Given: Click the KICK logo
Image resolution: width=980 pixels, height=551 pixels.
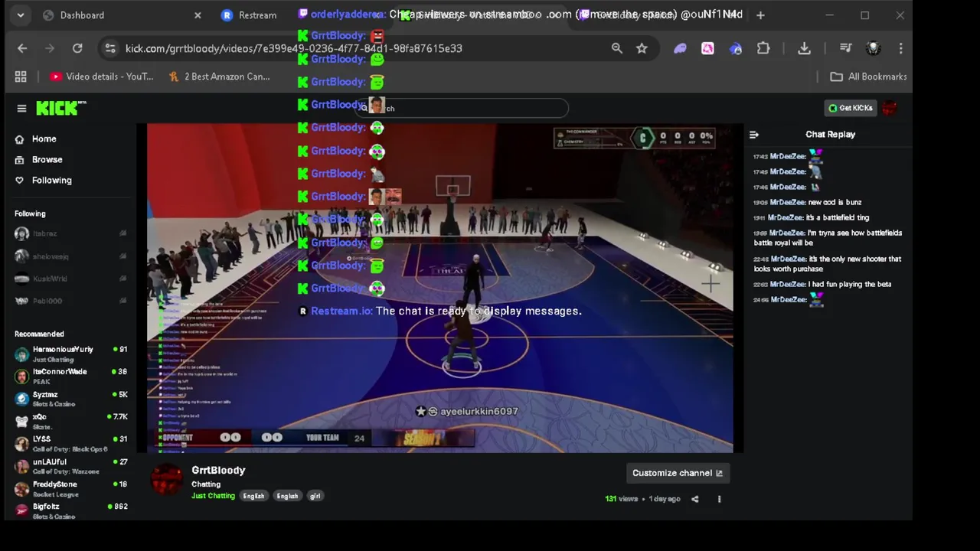Looking at the screenshot, I should point(60,108).
